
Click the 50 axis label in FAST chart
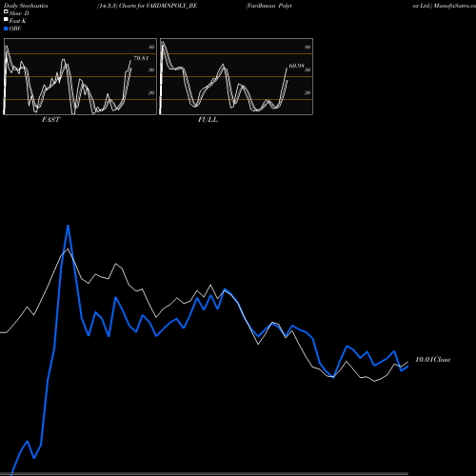[x=151, y=69]
